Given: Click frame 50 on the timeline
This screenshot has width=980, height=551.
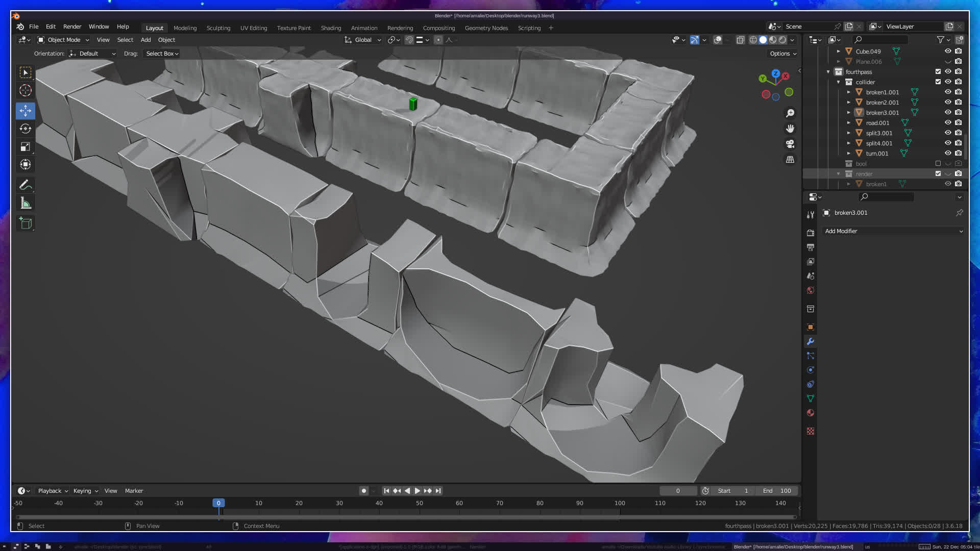Looking at the screenshot, I should [x=419, y=504].
